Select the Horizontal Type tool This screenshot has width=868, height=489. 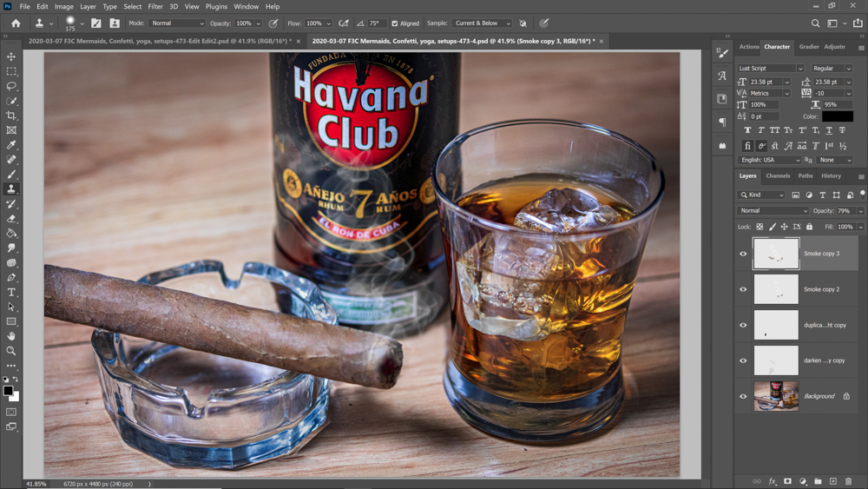tap(11, 293)
